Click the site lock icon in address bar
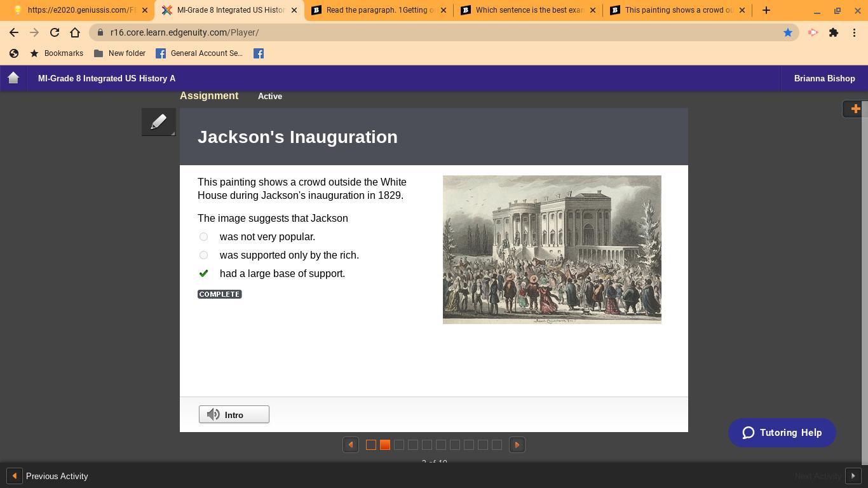The image size is (868, 488). tap(100, 32)
